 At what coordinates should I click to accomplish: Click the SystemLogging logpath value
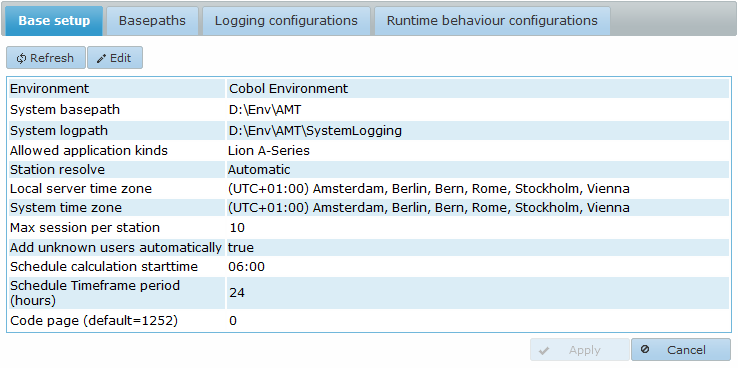click(315, 130)
